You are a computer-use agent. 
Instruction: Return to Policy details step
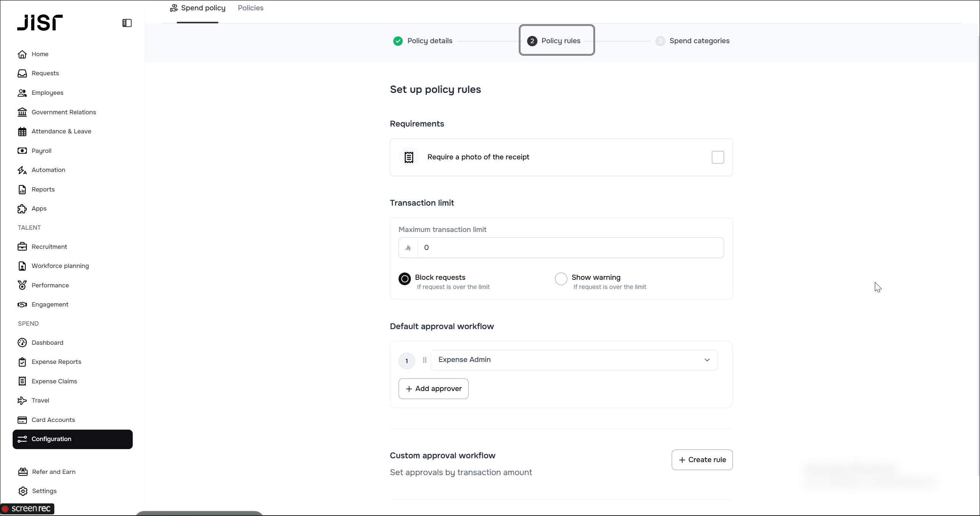pos(429,41)
